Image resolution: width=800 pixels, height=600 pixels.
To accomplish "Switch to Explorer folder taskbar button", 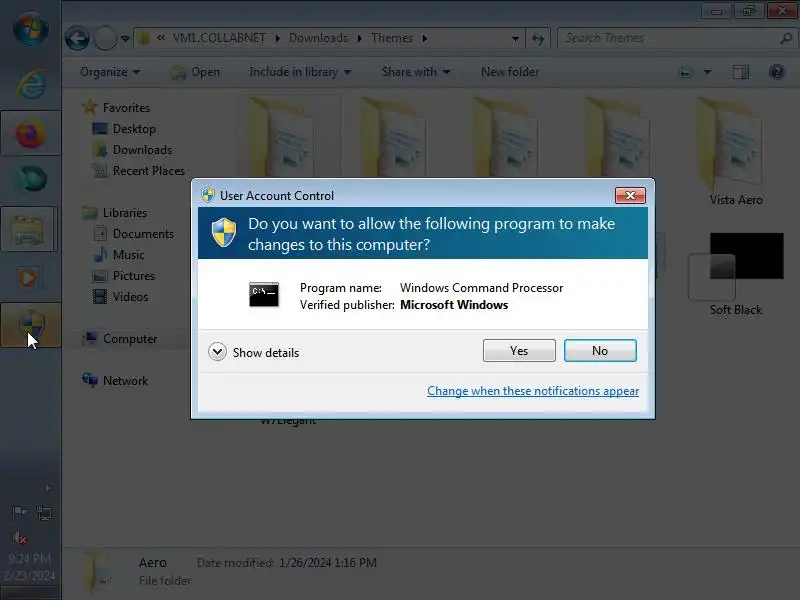I will click(30, 230).
